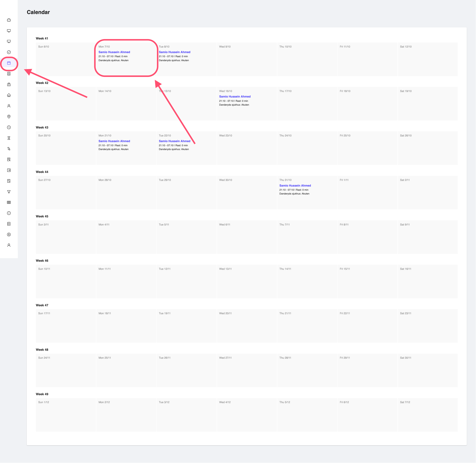476x463 pixels.
Task: Open the filter funnel icon
Action: [9, 192]
